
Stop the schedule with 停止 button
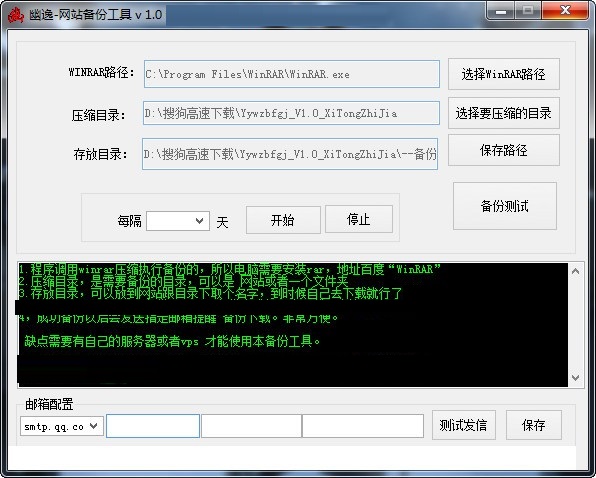click(x=359, y=219)
